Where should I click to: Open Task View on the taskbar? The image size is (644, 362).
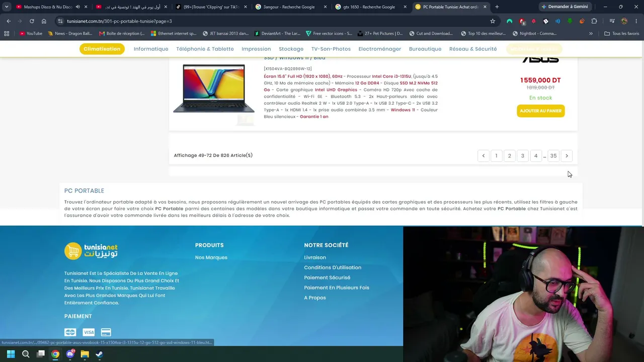pos(41,354)
